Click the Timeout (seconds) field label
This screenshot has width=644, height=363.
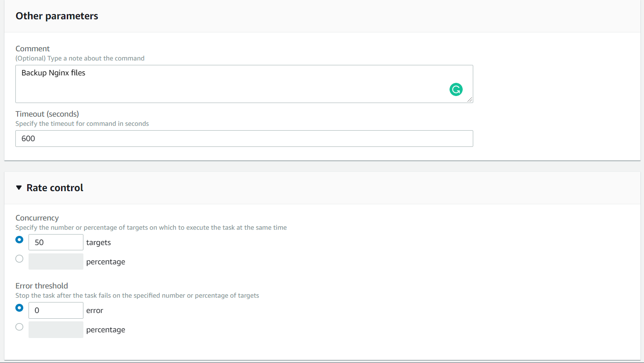47,114
